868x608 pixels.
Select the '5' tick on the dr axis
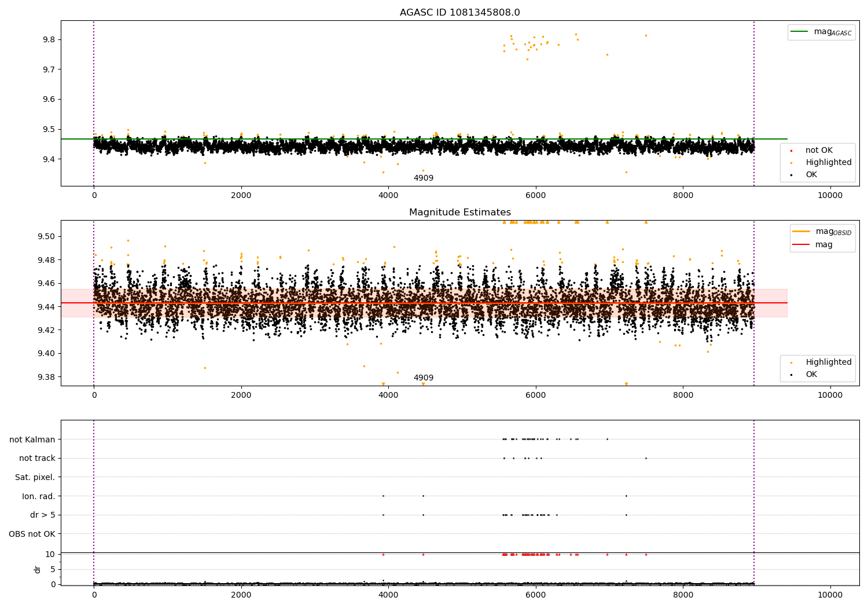[x=53, y=570]
